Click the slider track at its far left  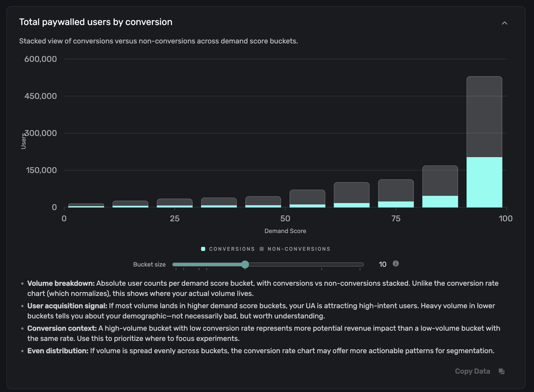coord(174,264)
